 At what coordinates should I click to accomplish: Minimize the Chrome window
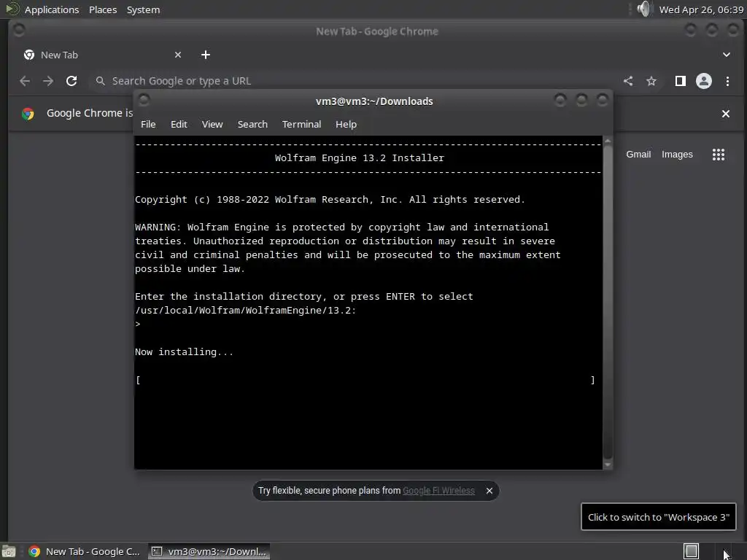pos(690,31)
